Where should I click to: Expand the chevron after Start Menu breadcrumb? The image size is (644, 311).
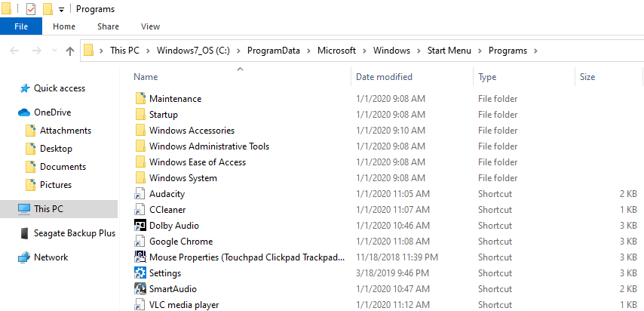point(480,51)
